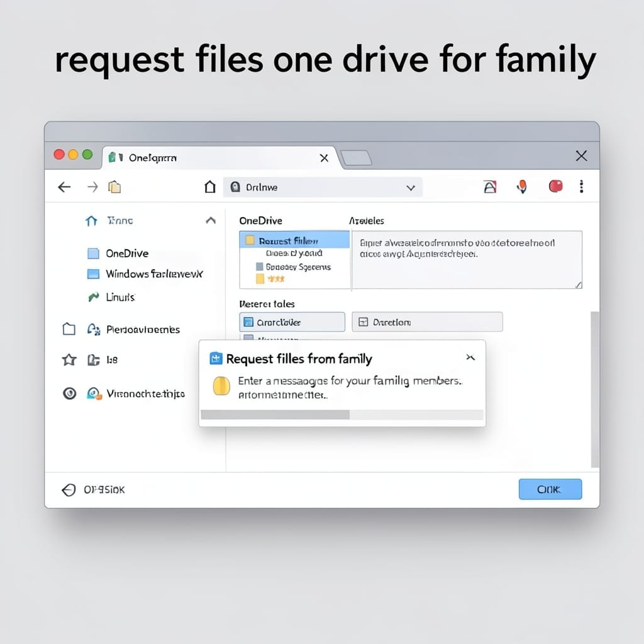Click the window X close at top right
The image size is (644, 644).
point(581,156)
